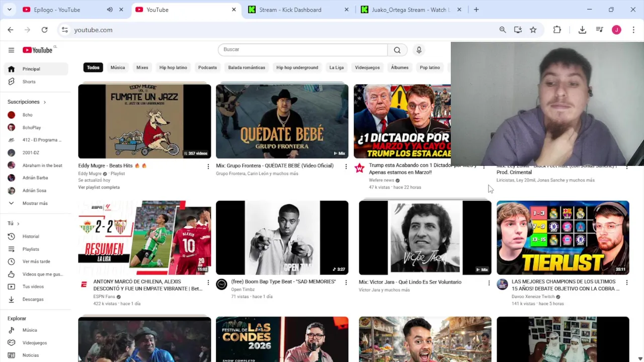Image resolution: width=644 pixels, height=362 pixels.
Task: Open Videojuegos under Explorar
Action: (35, 343)
